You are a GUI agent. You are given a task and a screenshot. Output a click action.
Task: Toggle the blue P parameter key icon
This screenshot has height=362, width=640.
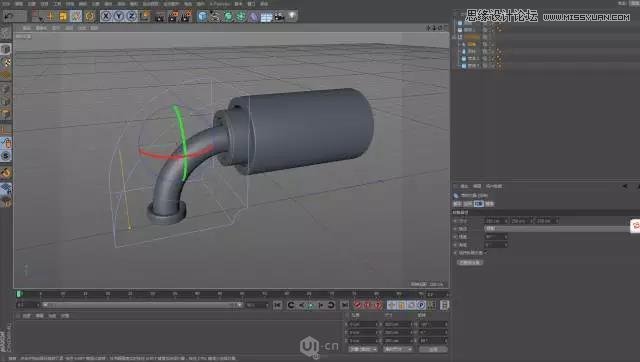point(421,305)
